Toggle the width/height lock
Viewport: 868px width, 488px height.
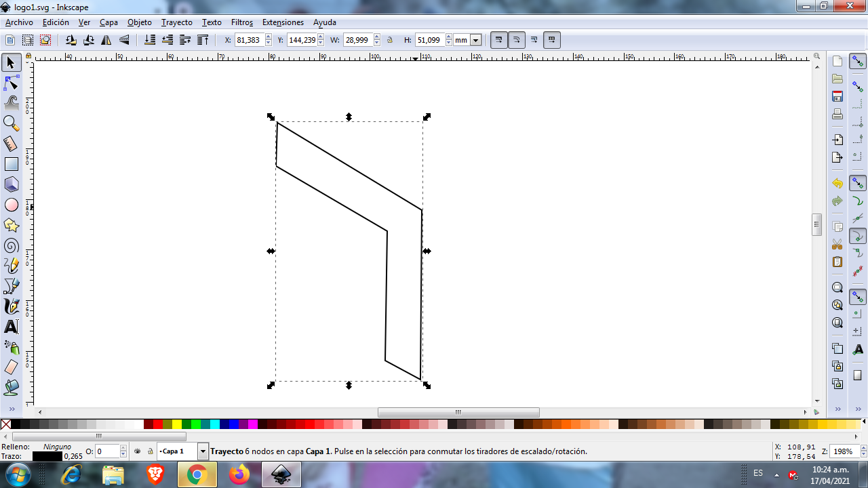[x=390, y=40]
